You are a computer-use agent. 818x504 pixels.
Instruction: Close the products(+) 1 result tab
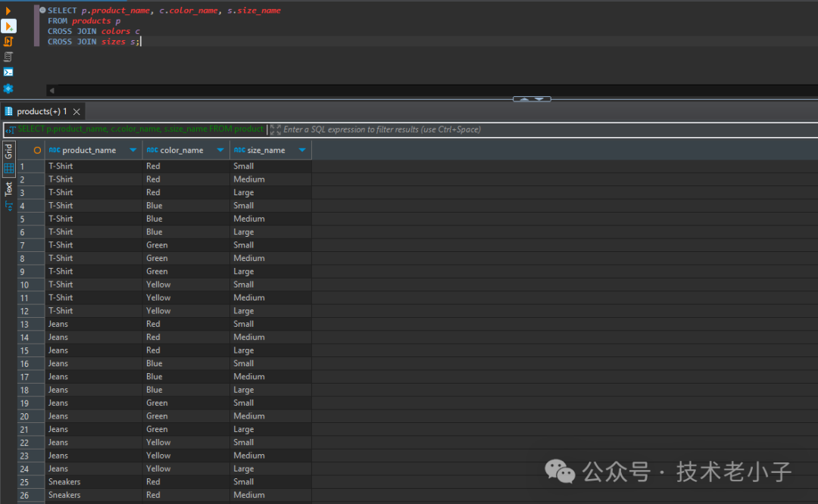pos(76,111)
